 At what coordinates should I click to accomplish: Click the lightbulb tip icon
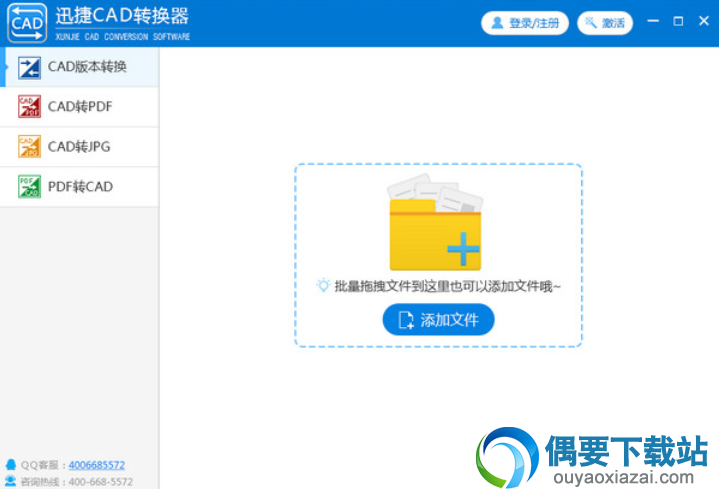pyautogui.click(x=323, y=286)
